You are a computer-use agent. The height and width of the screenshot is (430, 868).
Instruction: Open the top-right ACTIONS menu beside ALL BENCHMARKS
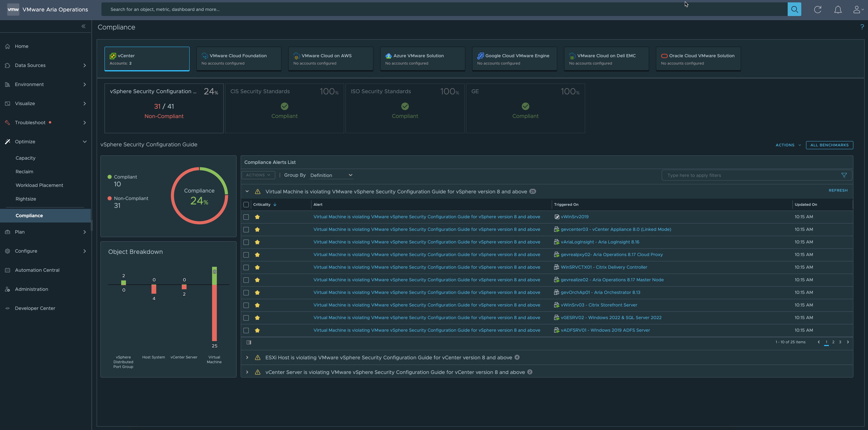[788, 145]
